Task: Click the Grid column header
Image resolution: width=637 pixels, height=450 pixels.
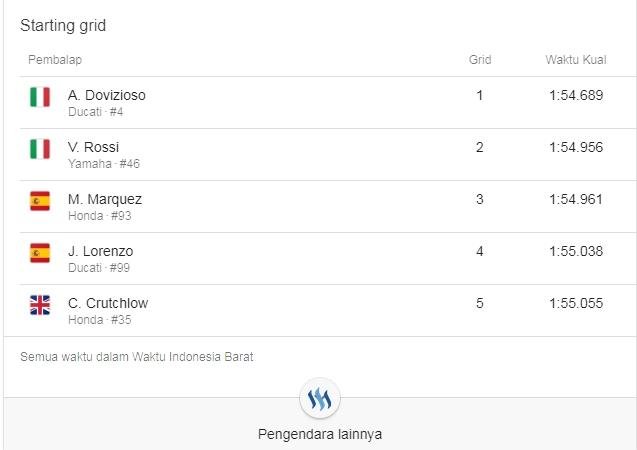Action: [480, 60]
